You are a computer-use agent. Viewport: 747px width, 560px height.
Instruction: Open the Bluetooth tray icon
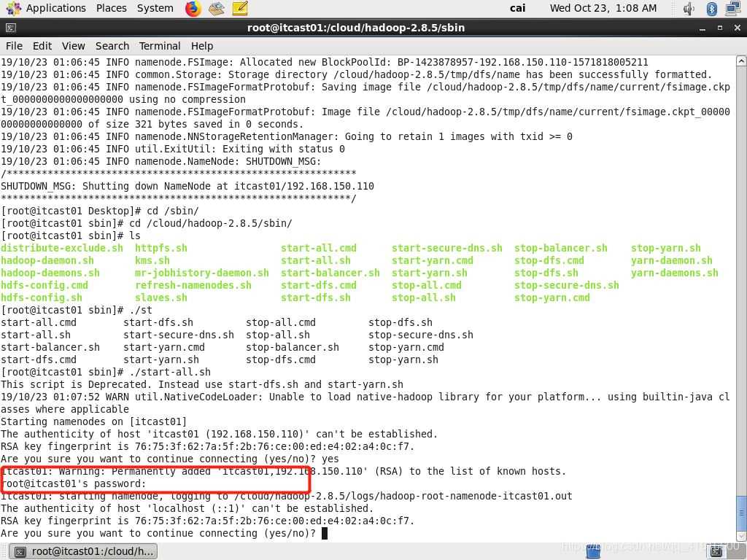tap(712, 9)
